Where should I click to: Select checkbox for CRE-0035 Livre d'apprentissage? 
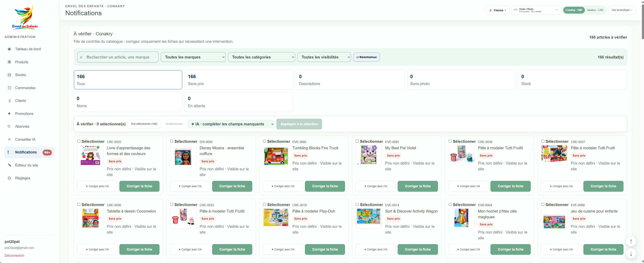(79, 141)
